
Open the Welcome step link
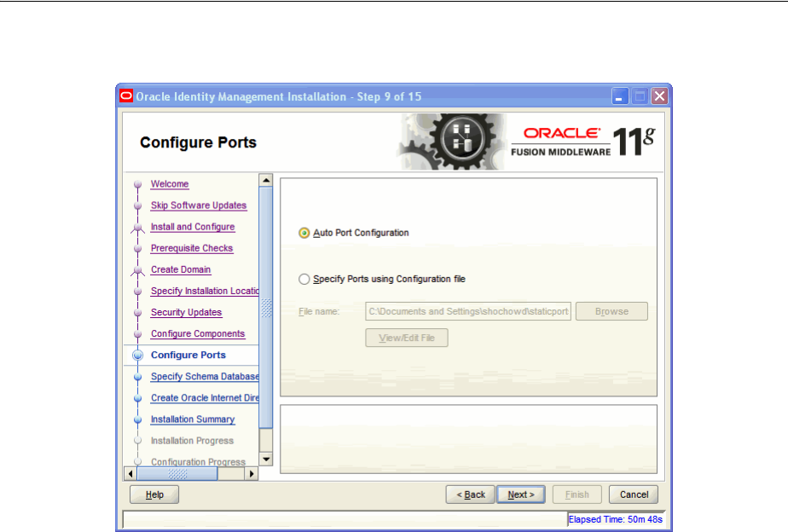(170, 184)
